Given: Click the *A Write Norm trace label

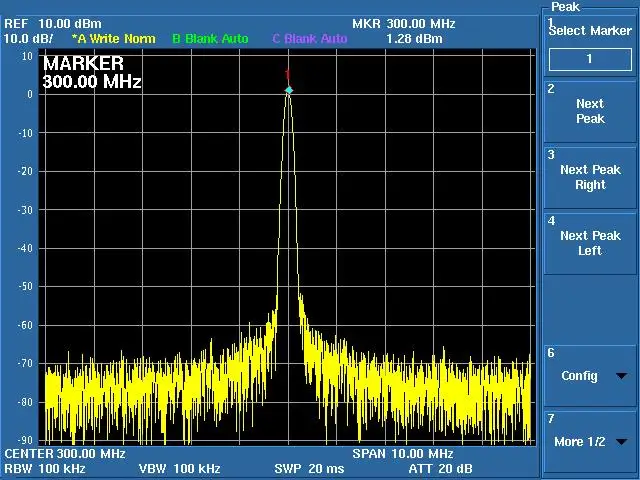Looking at the screenshot, I should point(113,39).
